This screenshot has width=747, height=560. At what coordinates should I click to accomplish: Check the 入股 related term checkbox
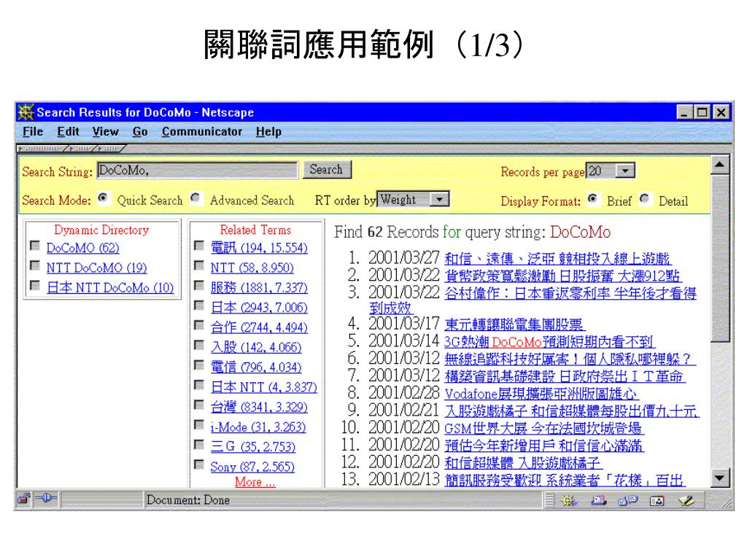pos(199,345)
